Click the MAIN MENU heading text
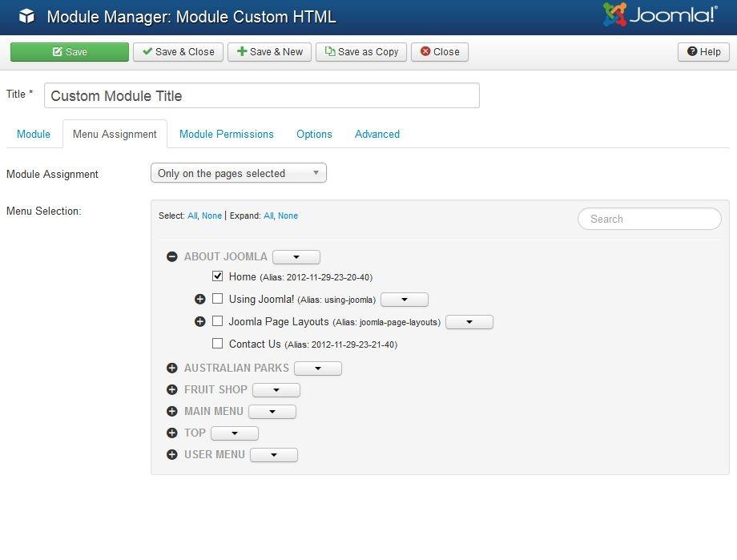The image size is (737, 560). 214,412
